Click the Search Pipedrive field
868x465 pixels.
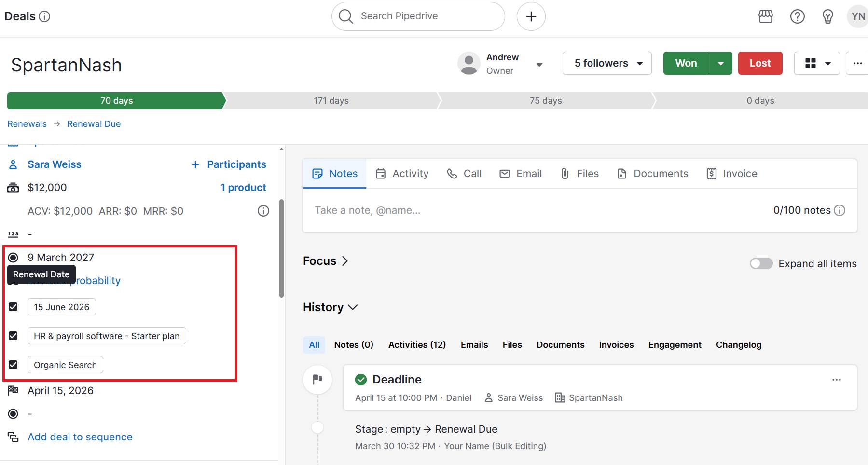(418, 16)
